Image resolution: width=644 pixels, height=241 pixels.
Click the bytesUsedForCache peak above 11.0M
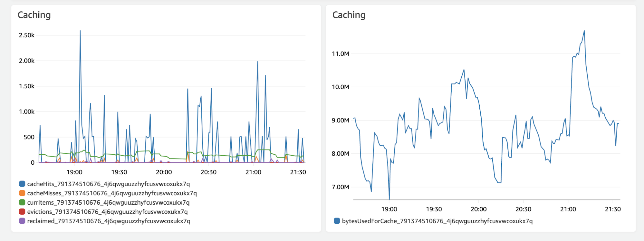tap(584, 31)
